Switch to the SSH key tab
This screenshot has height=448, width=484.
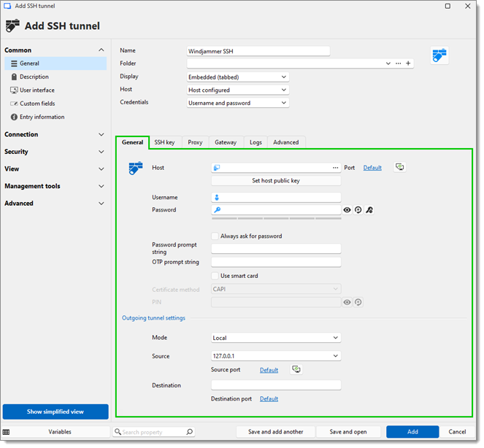coord(164,142)
